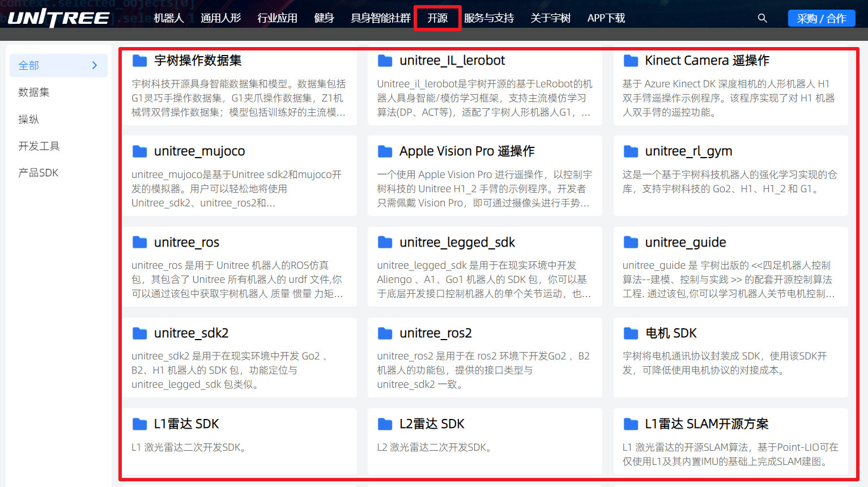Go to APP下载 page
This screenshot has width=868, height=487.
click(606, 18)
